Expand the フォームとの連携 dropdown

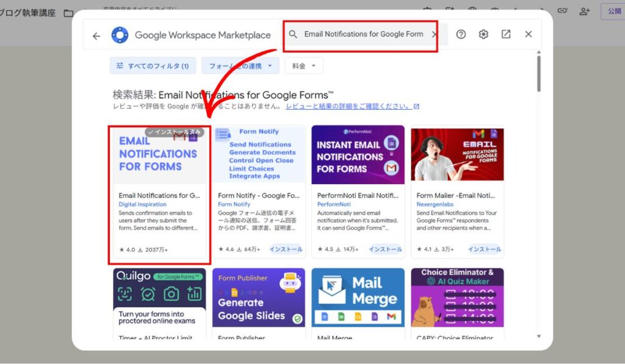click(240, 66)
